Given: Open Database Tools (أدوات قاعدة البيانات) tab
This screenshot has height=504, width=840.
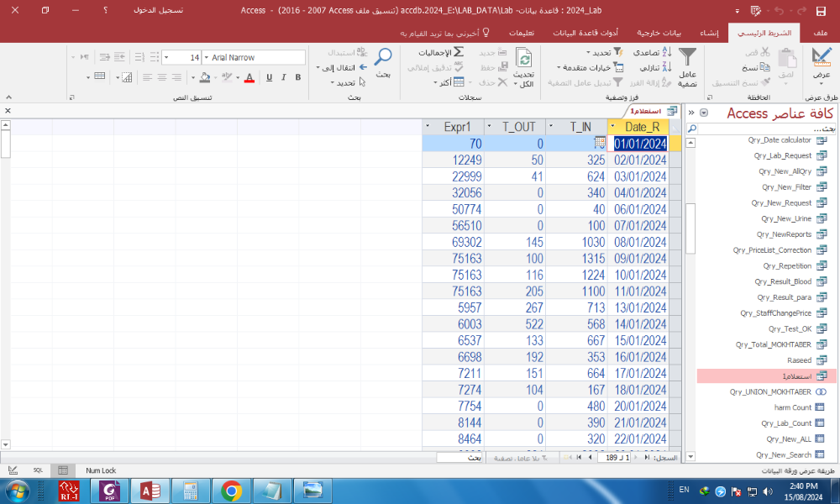Looking at the screenshot, I should click(585, 34).
